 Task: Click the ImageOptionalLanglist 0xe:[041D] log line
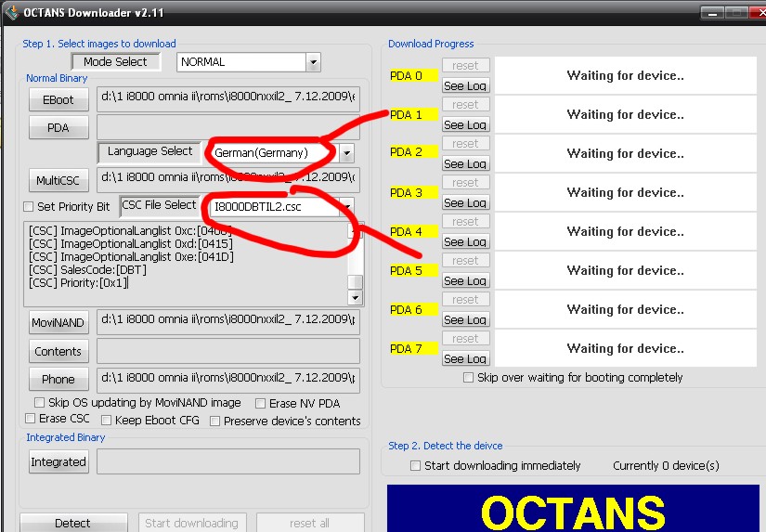[x=131, y=257]
